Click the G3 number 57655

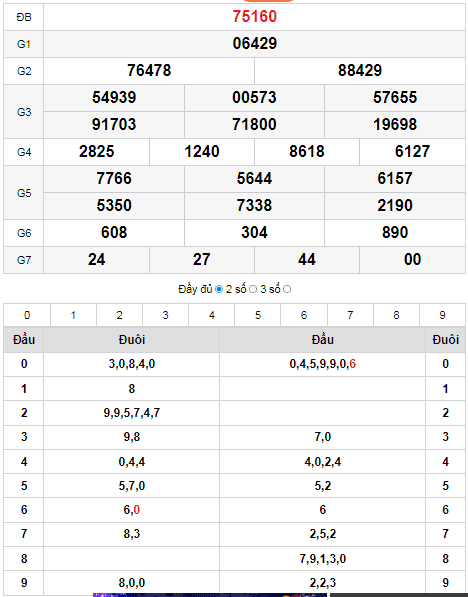(395, 97)
